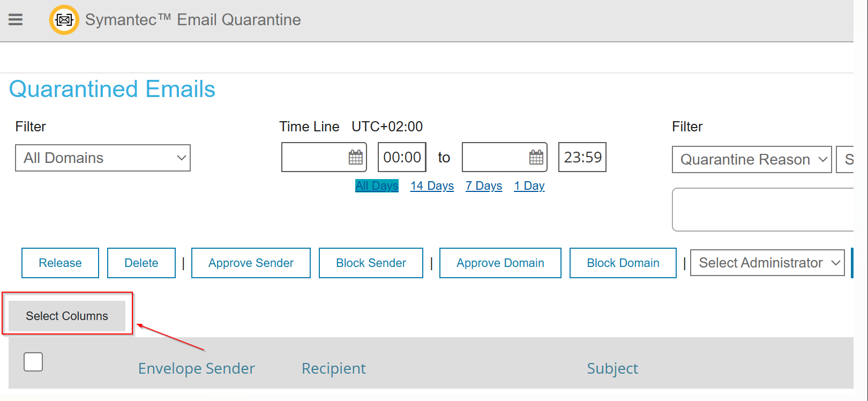868x401 pixels.
Task: Open the hamburger navigation menu
Action: click(x=16, y=20)
